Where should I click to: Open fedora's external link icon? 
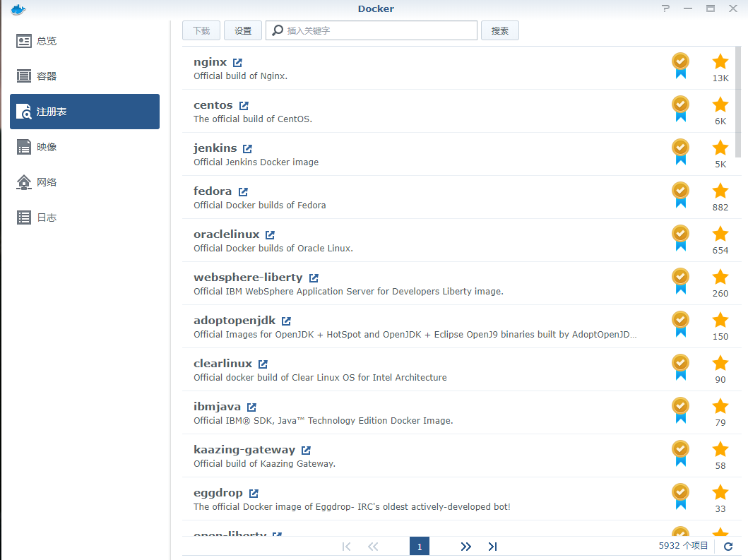[243, 191]
